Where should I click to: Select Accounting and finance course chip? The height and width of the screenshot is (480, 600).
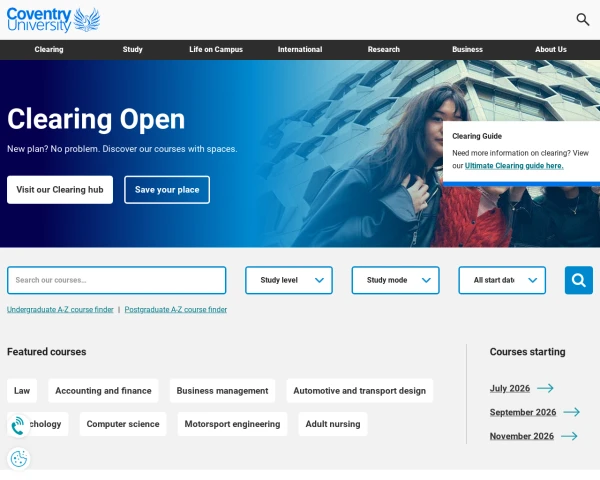coord(103,391)
